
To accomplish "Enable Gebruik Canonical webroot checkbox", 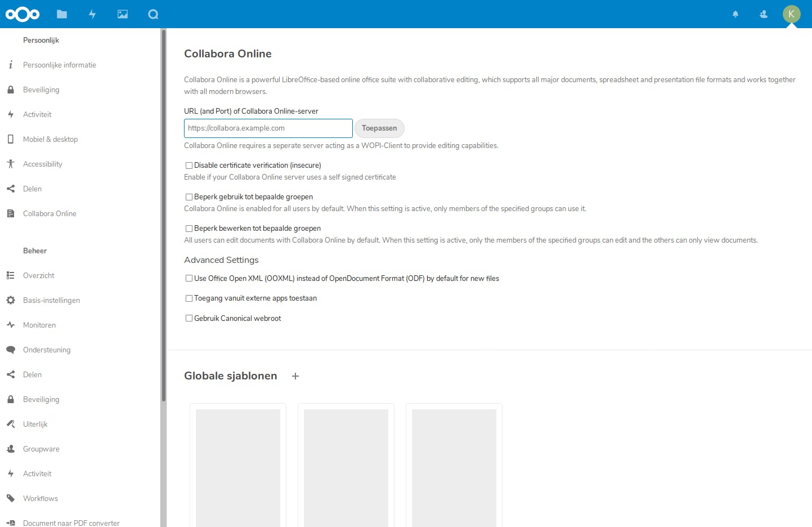I will pyautogui.click(x=189, y=318).
